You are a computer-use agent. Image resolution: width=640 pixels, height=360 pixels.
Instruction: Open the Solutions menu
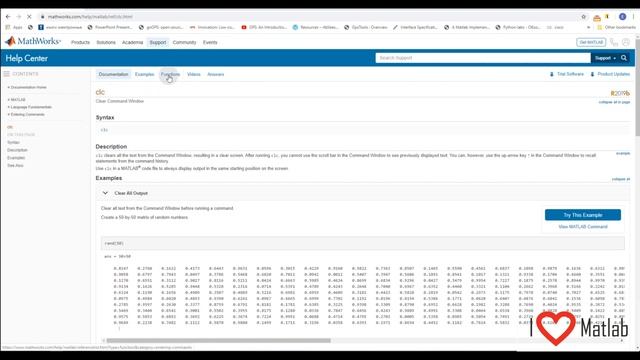[x=106, y=42]
